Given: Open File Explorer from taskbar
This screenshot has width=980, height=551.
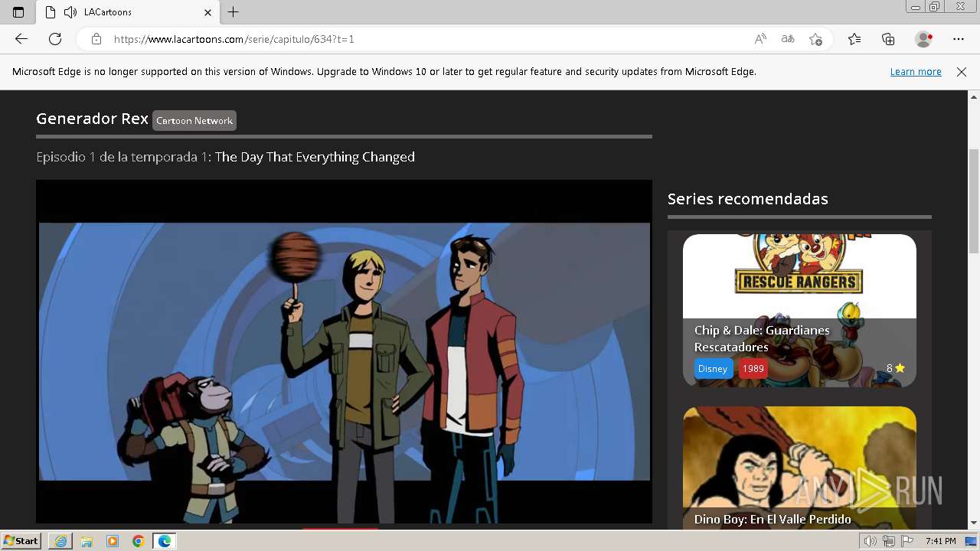Looking at the screenshot, I should pos(87,541).
